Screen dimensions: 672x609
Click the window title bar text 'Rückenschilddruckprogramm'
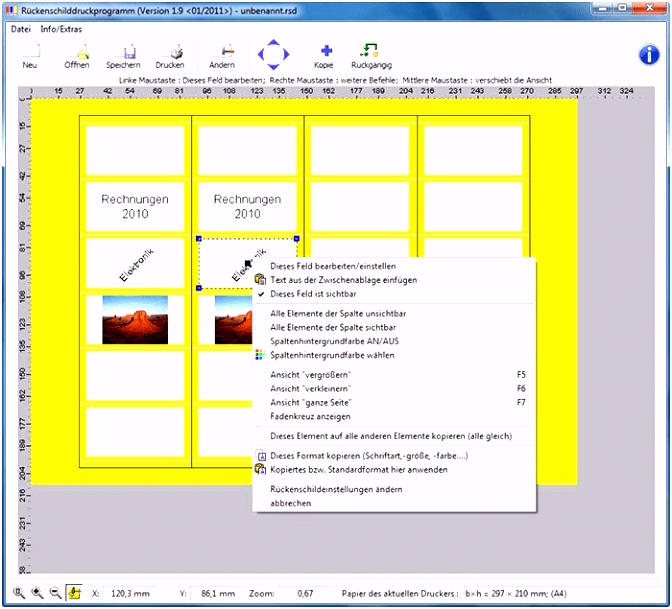click(x=78, y=11)
